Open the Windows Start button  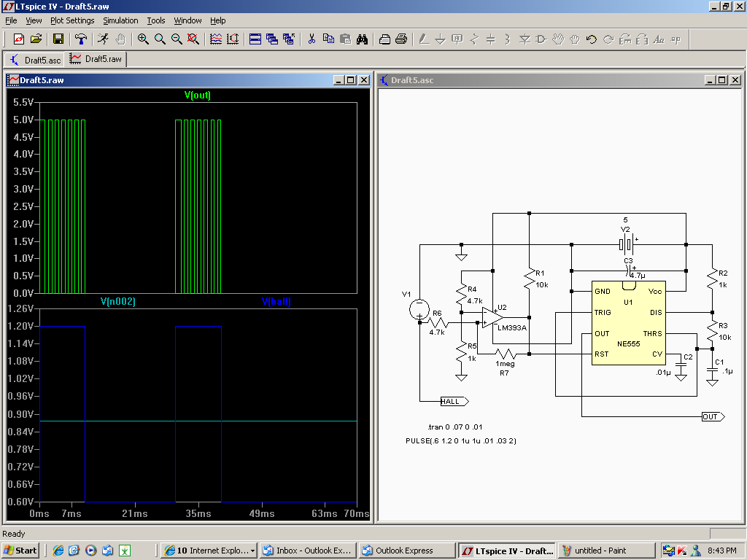pos(20,551)
